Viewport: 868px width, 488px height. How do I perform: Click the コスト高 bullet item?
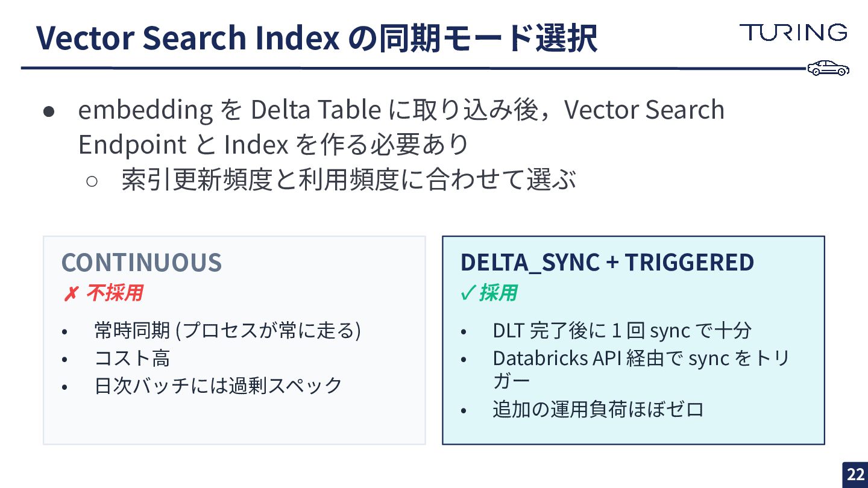coord(132,358)
